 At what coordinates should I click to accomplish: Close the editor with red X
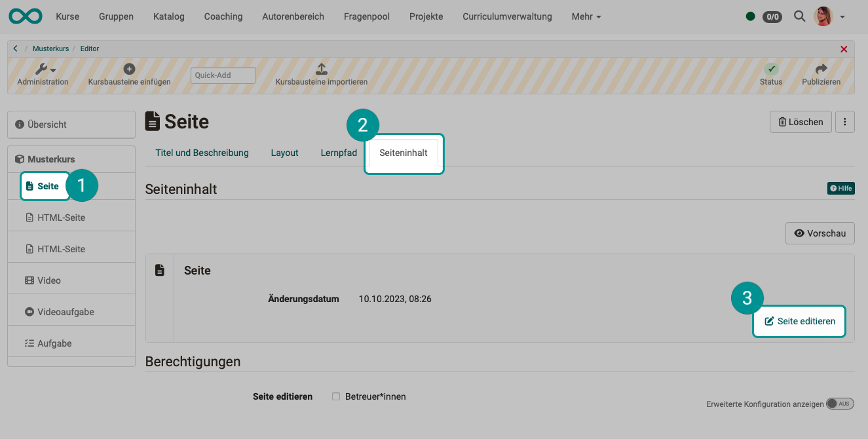click(x=844, y=49)
